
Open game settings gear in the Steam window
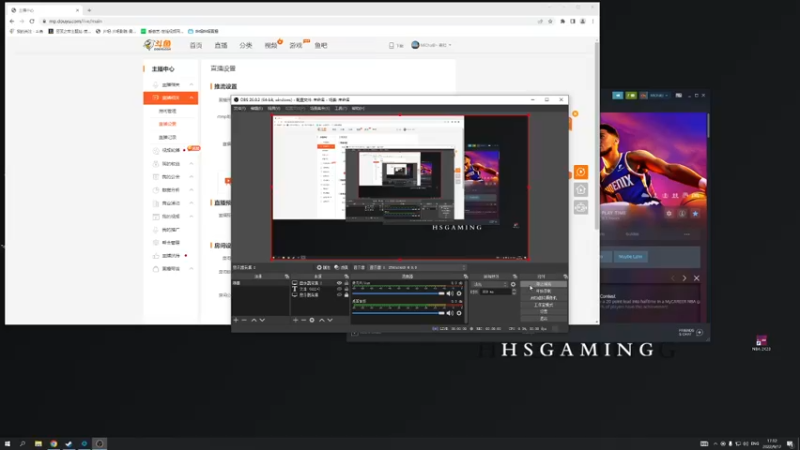point(669,213)
